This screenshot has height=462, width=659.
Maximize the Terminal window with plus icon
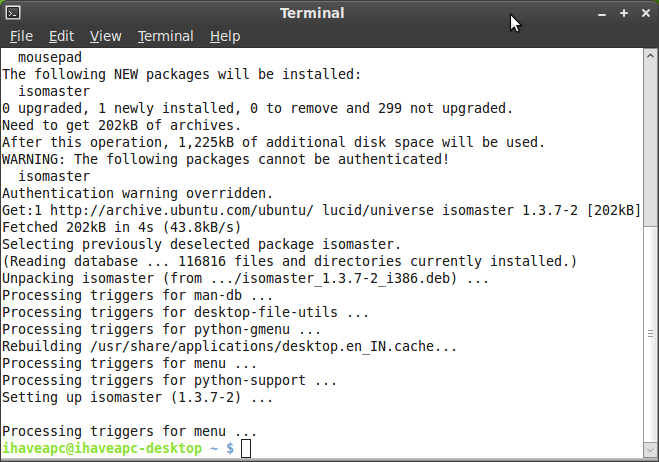click(x=624, y=13)
